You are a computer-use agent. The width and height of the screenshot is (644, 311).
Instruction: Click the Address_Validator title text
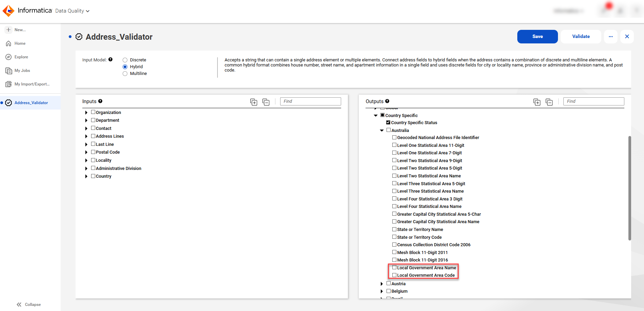point(119,37)
